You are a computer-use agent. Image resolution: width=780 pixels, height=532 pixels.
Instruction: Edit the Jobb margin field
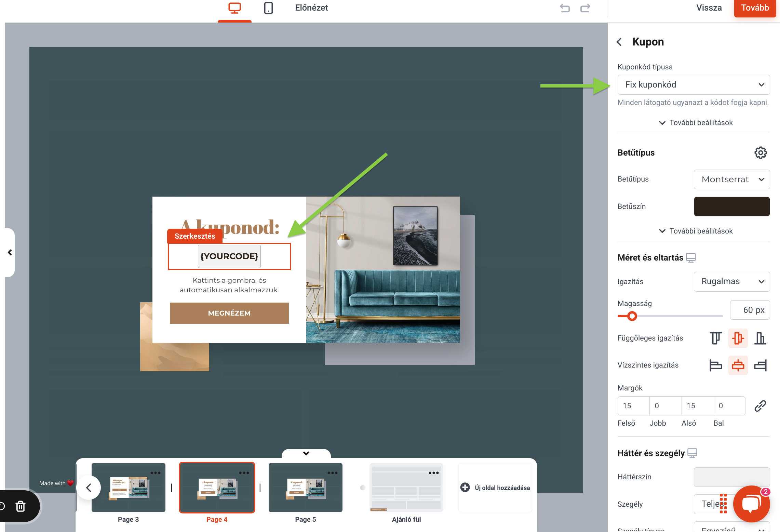tap(665, 405)
